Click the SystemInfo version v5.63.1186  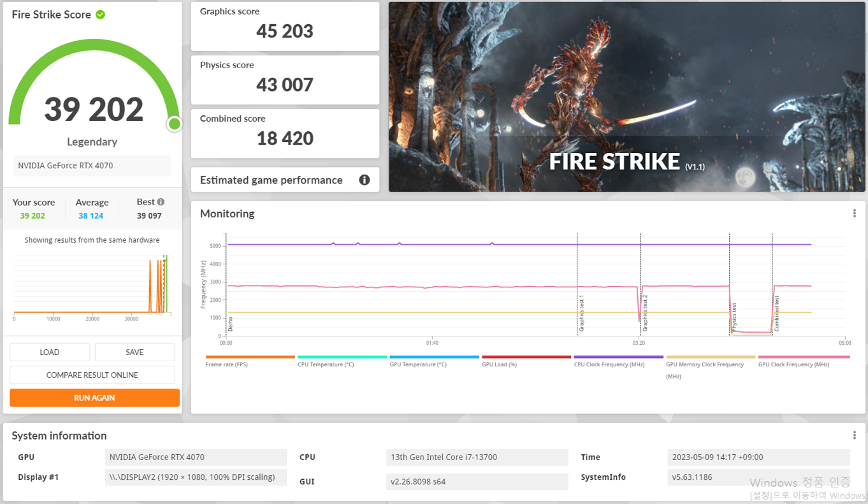click(x=758, y=477)
